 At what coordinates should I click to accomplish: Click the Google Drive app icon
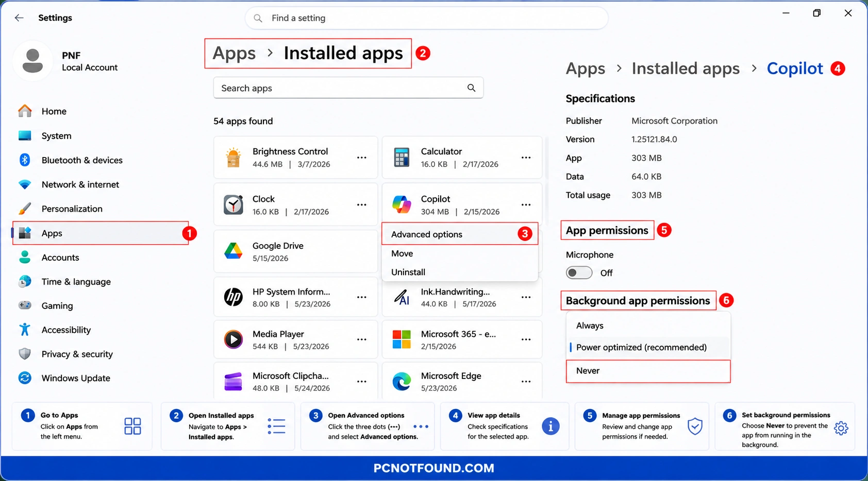point(233,251)
